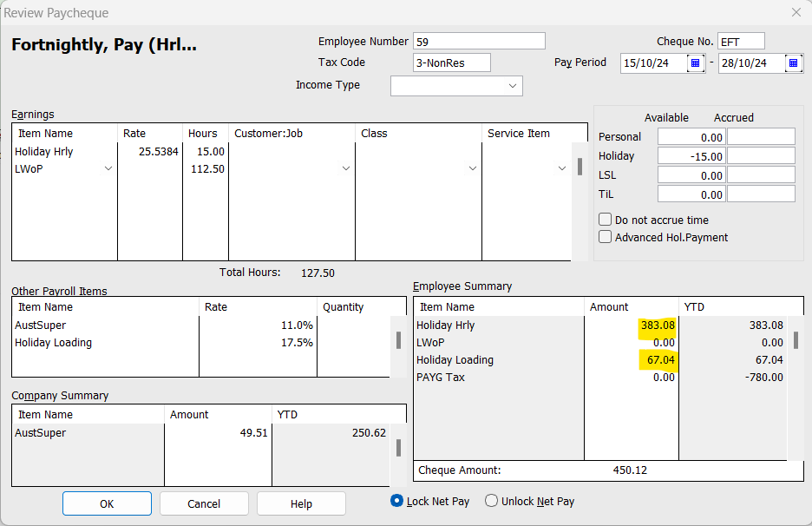
Task: Click the AustSuper amount 49.51
Action: pyautogui.click(x=253, y=433)
